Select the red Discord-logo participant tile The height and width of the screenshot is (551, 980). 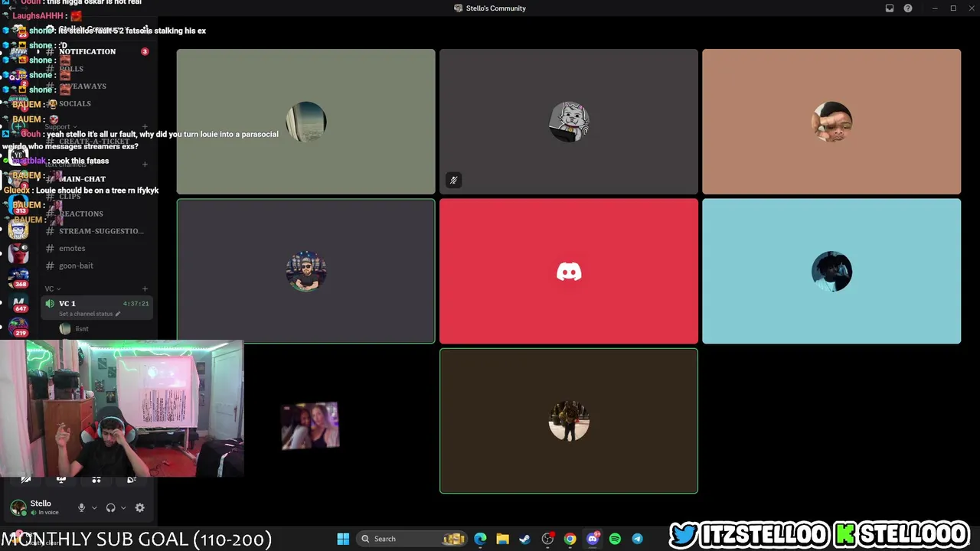click(x=569, y=271)
